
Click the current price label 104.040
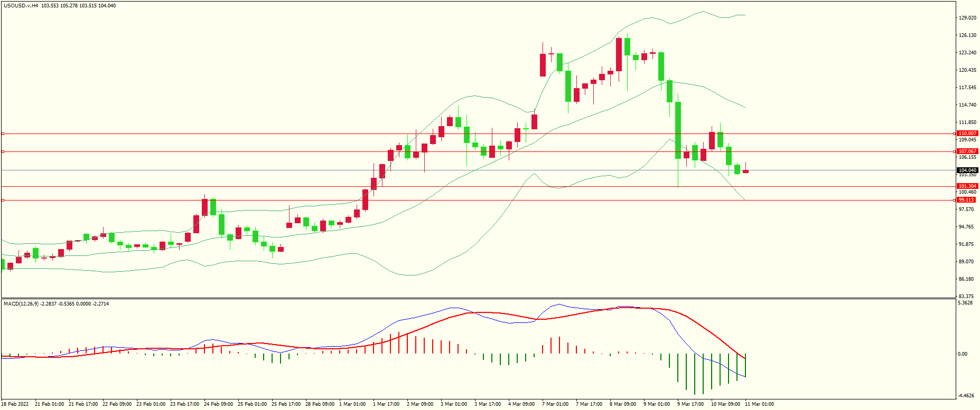point(967,170)
